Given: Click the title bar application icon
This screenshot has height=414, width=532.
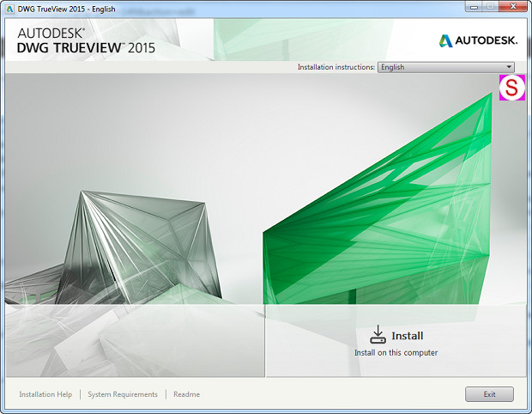Looking at the screenshot, I should pyautogui.click(x=9, y=9).
